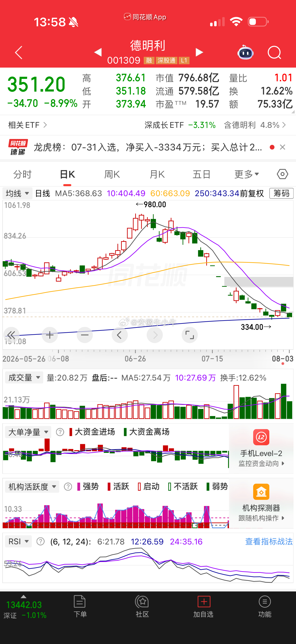The image size is (296, 644).
Task: Open 机构探测器 house icon
Action: click(x=261, y=492)
